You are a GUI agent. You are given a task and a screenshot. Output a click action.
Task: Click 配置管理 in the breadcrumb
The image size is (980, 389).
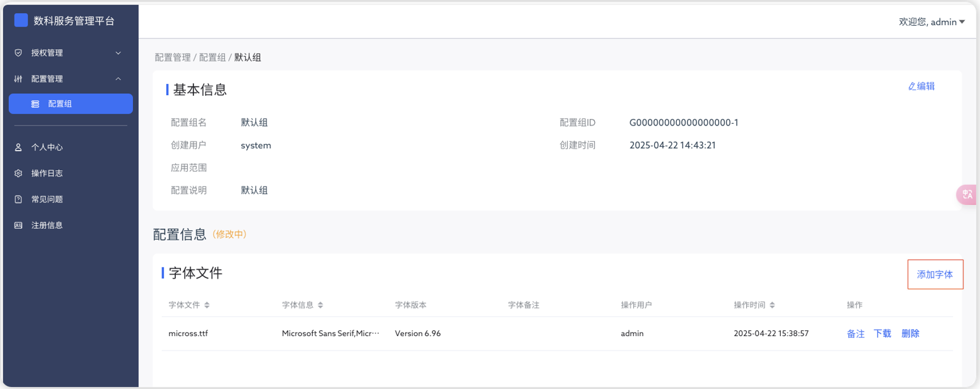[x=173, y=57]
